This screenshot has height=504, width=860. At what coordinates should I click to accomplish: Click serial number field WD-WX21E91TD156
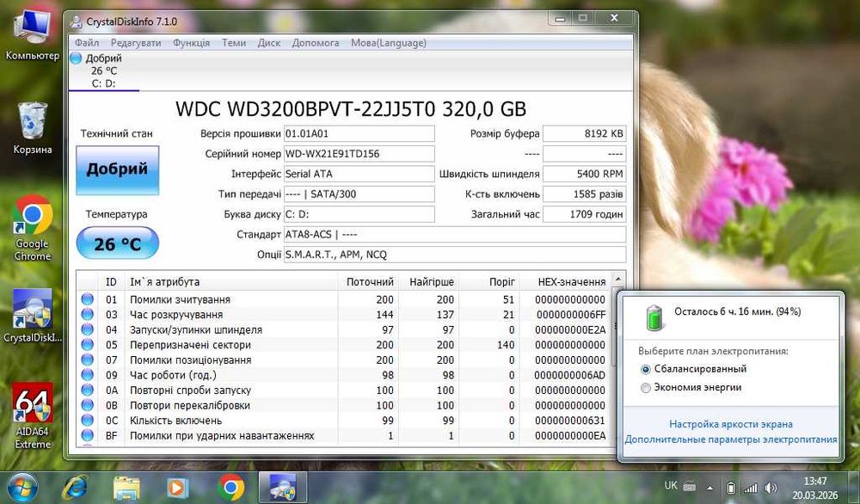coord(359,154)
